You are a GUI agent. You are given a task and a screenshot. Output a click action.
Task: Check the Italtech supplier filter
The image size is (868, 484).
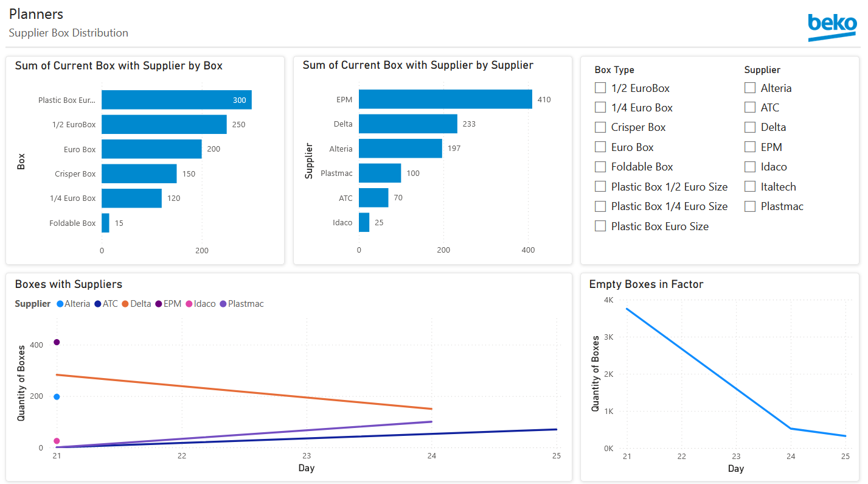(750, 186)
